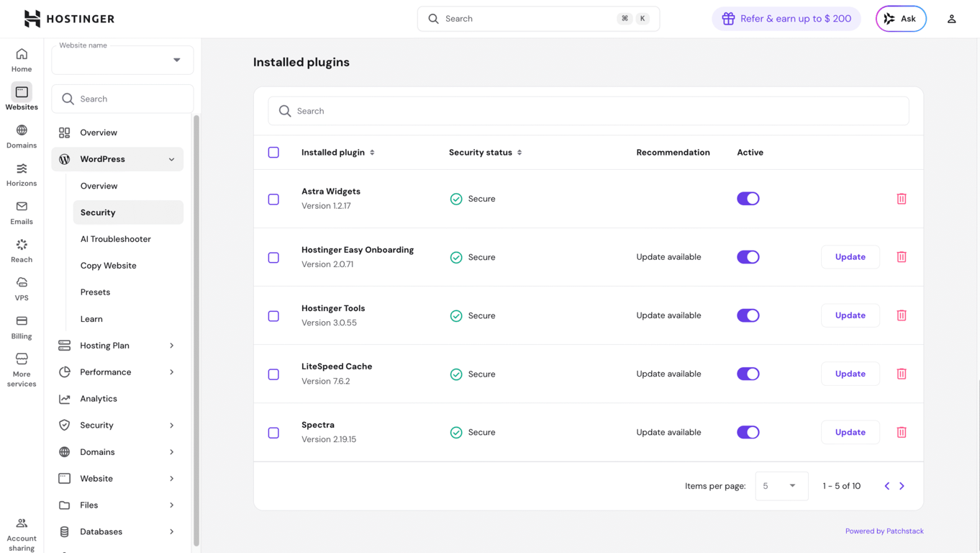
Task: Check the select-all plugins checkbox
Action: (x=273, y=152)
